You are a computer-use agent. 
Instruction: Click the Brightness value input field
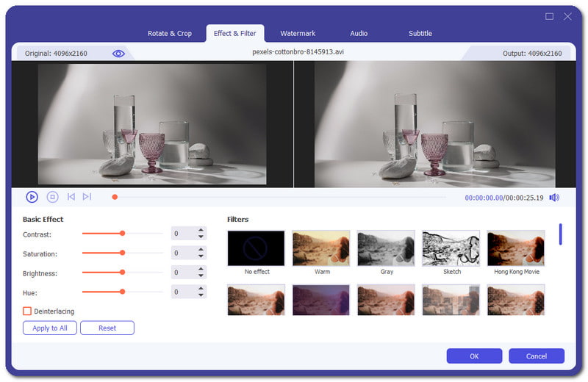coord(182,273)
